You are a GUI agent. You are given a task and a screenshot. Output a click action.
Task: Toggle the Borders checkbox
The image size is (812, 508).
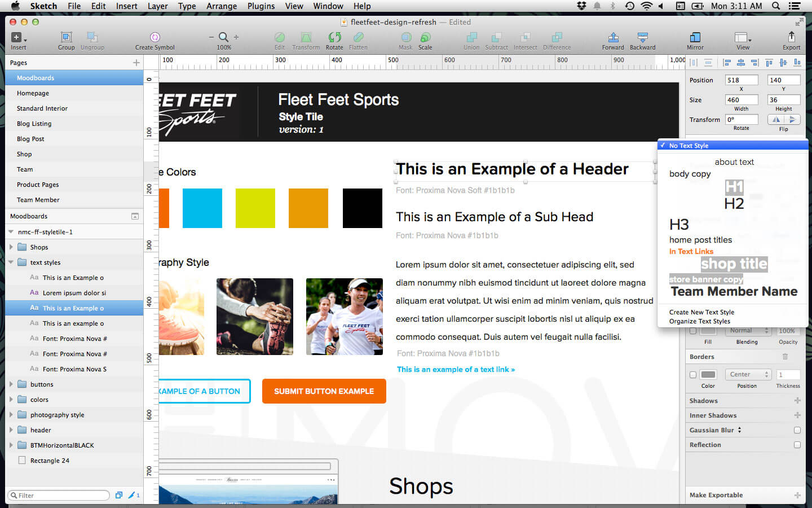[692, 374]
